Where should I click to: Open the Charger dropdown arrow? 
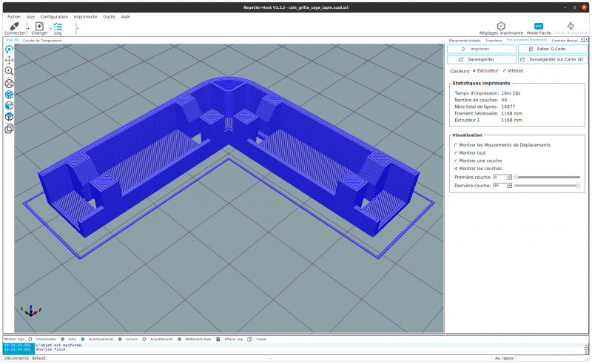click(x=50, y=28)
